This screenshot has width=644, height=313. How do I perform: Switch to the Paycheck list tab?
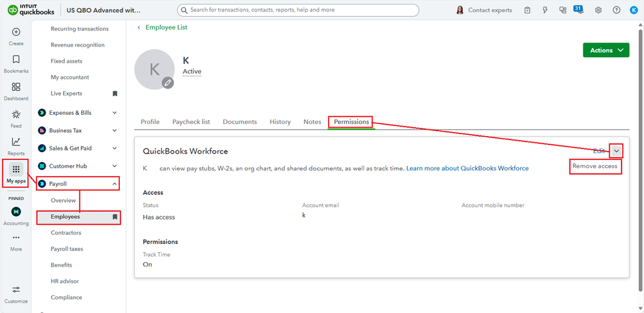point(191,122)
